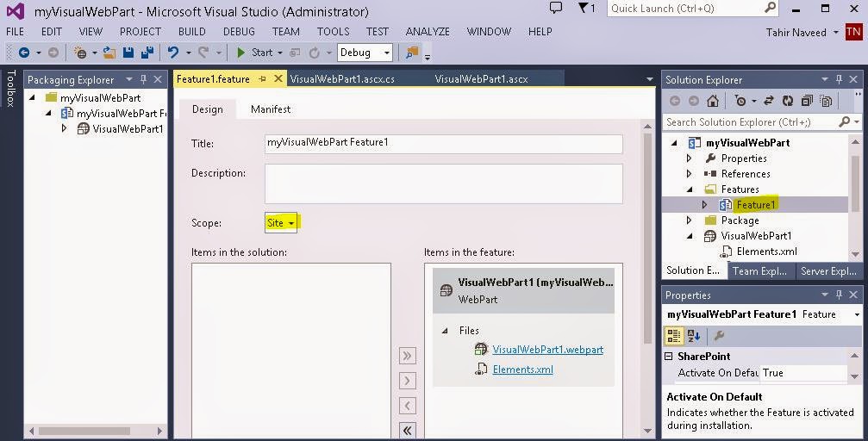The height and width of the screenshot is (441, 868).
Task: Toggle auto hide pin on Solution Explorer
Action: point(840,80)
